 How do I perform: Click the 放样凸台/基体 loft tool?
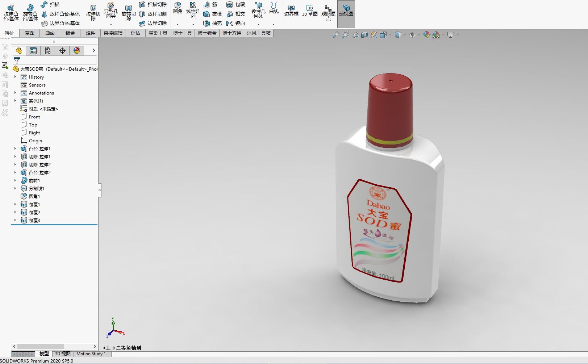click(61, 14)
